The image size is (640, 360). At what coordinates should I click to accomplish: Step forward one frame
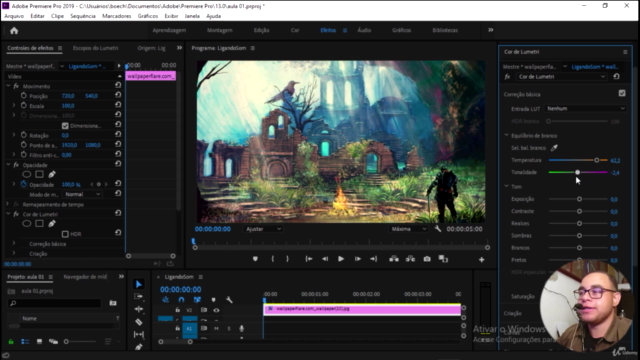[358, 259]
